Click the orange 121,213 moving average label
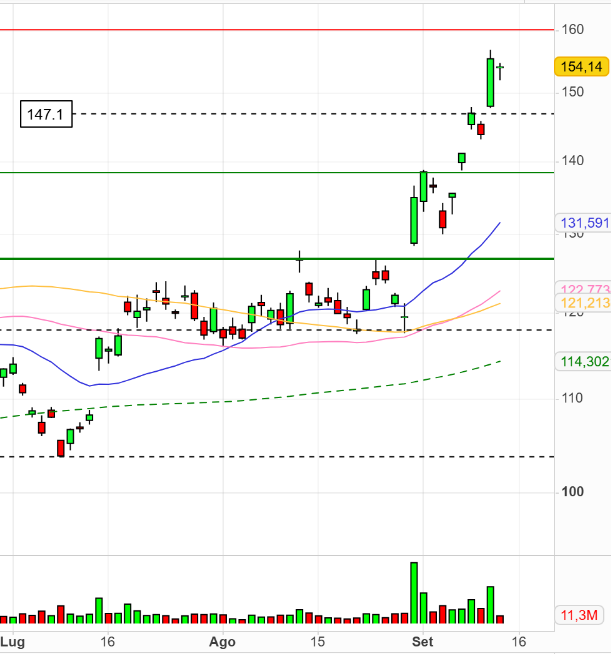 (x=584, y=303)
